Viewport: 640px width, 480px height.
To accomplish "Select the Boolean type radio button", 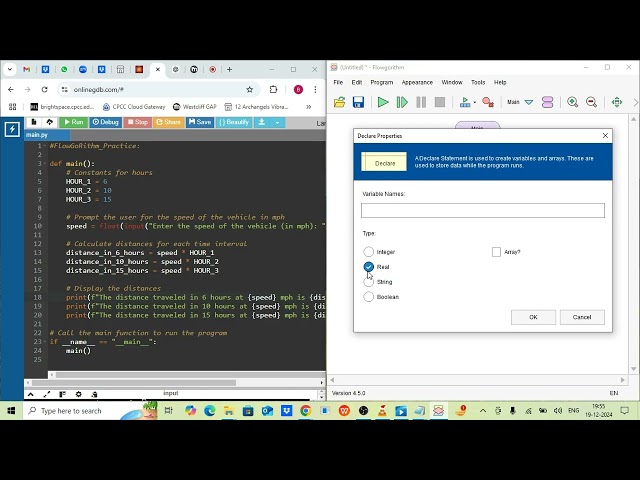I will (369, 297).
